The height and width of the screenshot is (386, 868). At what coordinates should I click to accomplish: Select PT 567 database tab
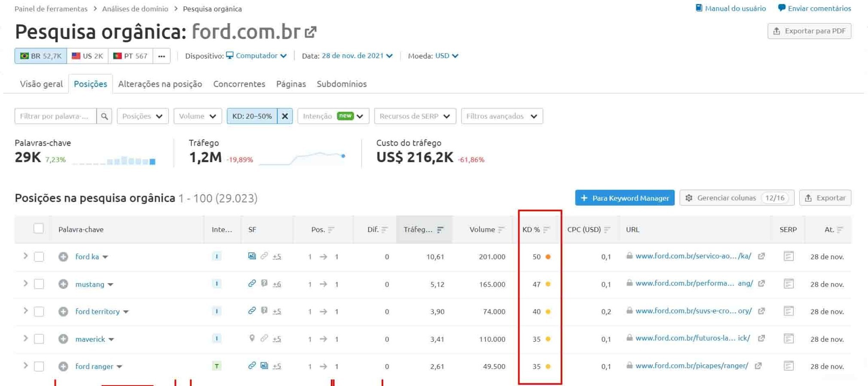130,56
